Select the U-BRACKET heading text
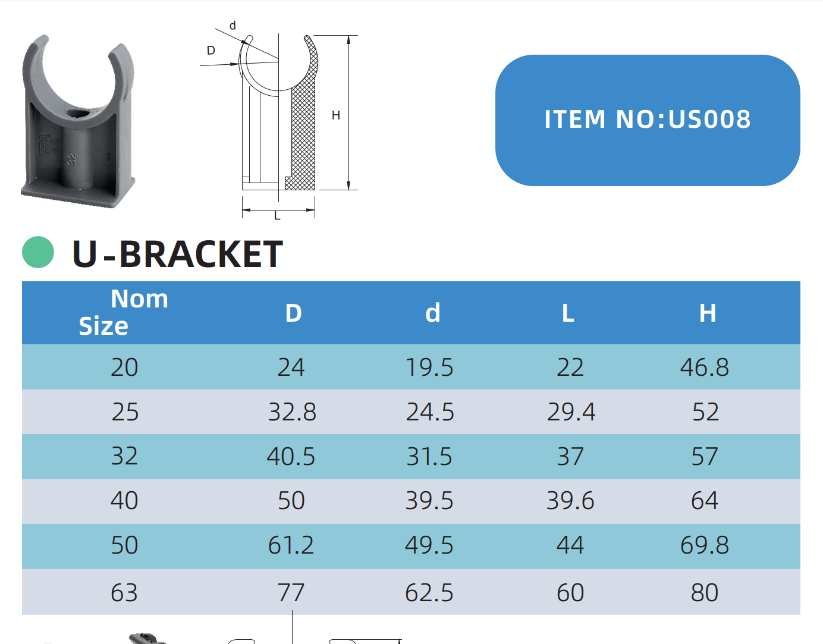The width and height of the screenshot is (823, 644). tap(177, 255)
